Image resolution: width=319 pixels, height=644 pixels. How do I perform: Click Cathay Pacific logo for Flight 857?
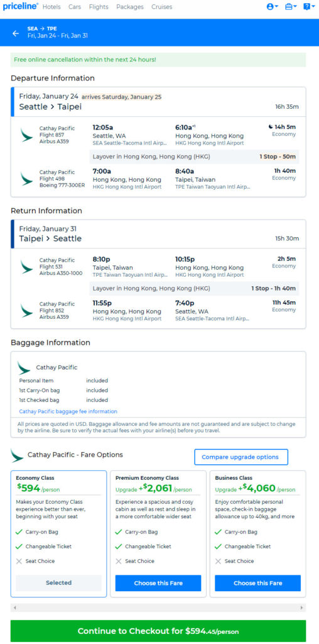[x=26, y=135]
